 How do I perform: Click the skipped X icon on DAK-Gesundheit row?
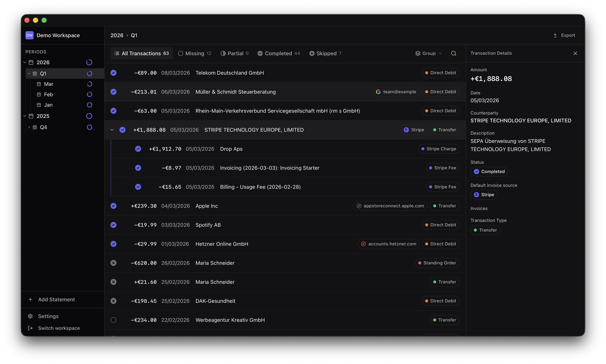coord(114,301)
